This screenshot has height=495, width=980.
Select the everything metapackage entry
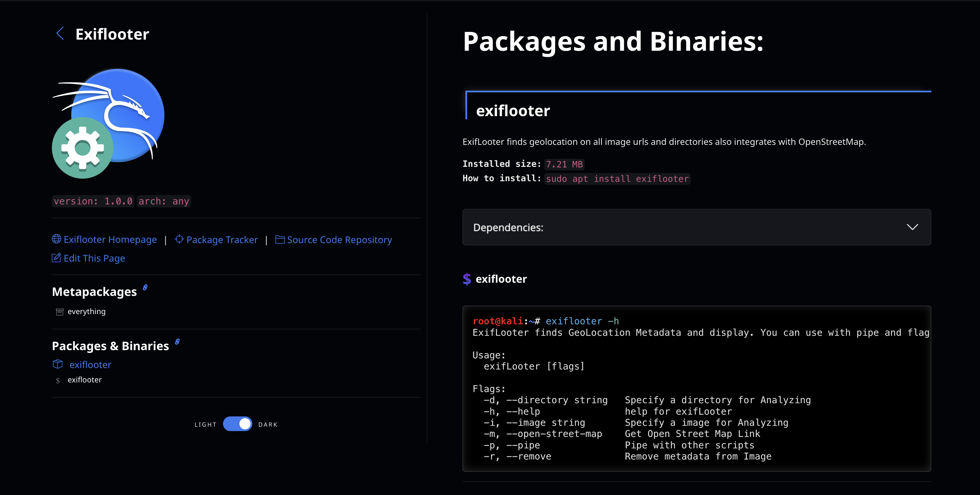[x=86, y=311]
